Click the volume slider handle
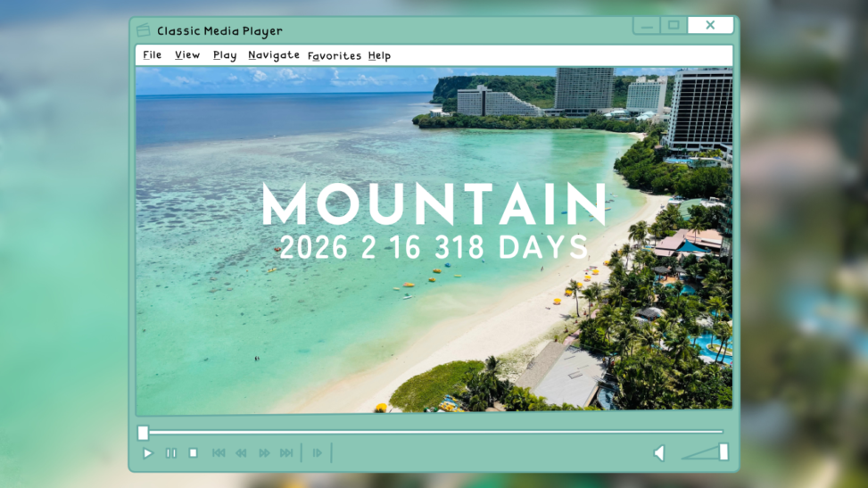Screen dimensions: 868x488 click(723, 452)
